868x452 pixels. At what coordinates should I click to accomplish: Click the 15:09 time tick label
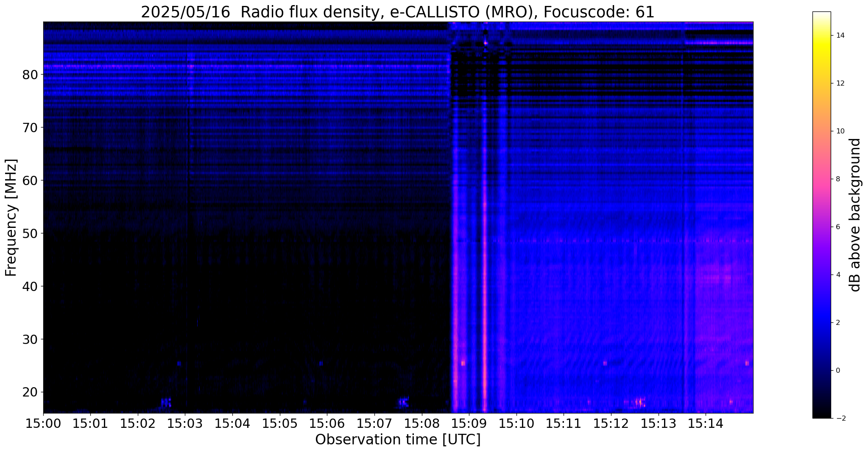(469, 423)
